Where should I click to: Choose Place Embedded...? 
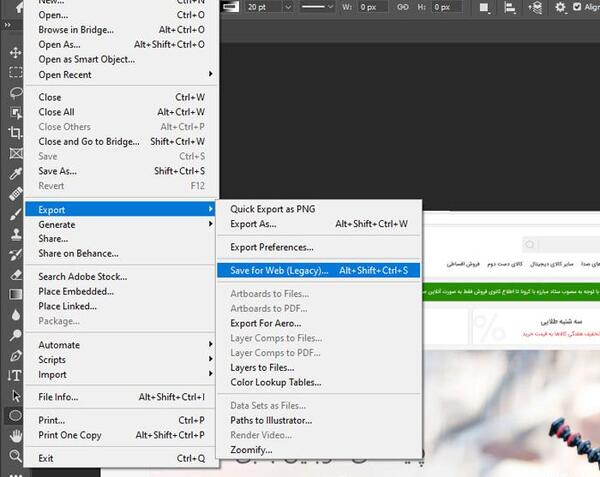pos(122,291)
